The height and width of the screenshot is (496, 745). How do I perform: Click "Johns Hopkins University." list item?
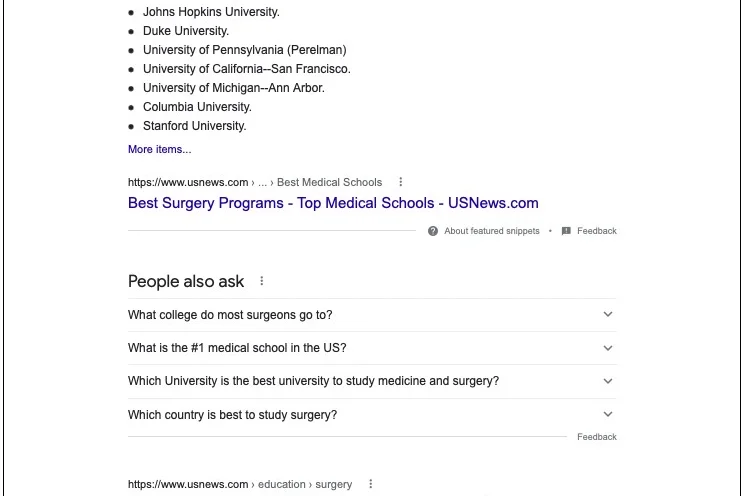click(211, 12)
